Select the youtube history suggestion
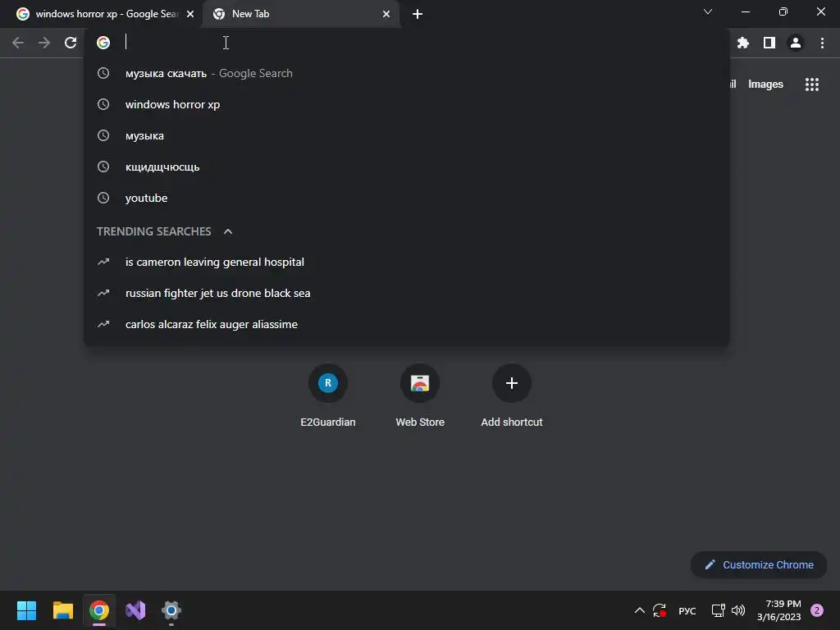The height and width of the screenshot is (630, 840). point(407,198)
